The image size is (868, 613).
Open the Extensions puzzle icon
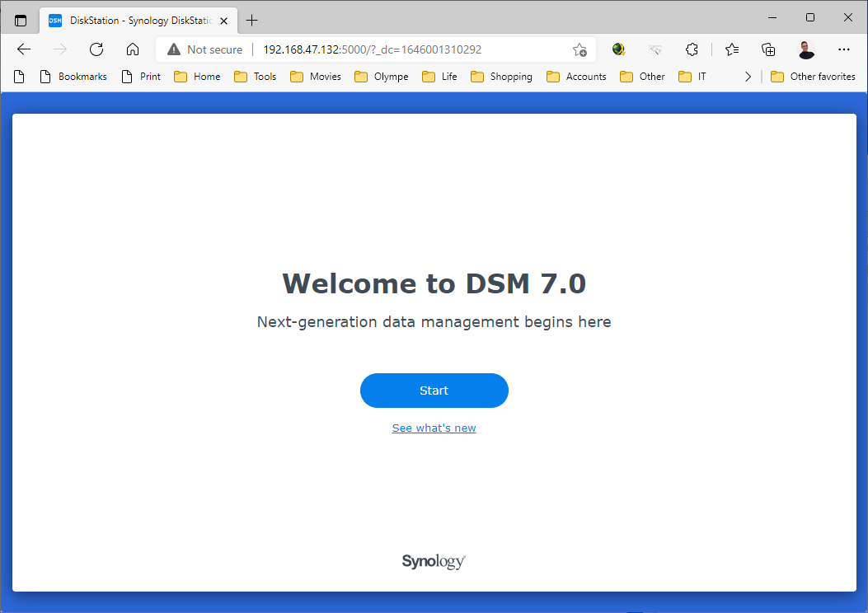[x=692, y=49]
